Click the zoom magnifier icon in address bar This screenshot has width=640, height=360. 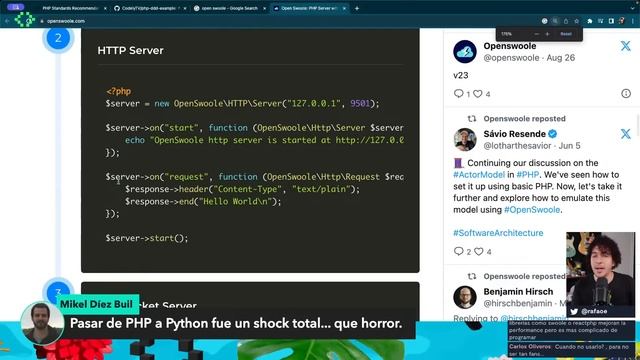(555, 21)
